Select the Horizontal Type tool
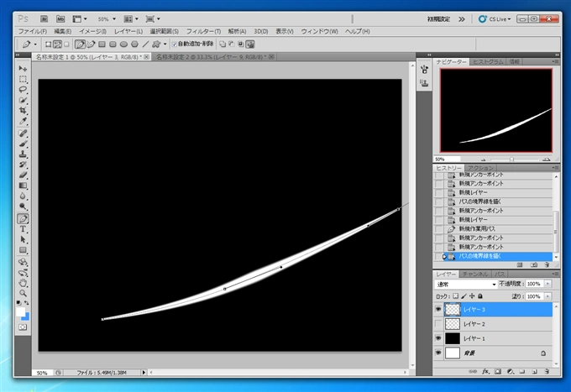The height and width of the screenshot is (392, 571). pos(23,229)
